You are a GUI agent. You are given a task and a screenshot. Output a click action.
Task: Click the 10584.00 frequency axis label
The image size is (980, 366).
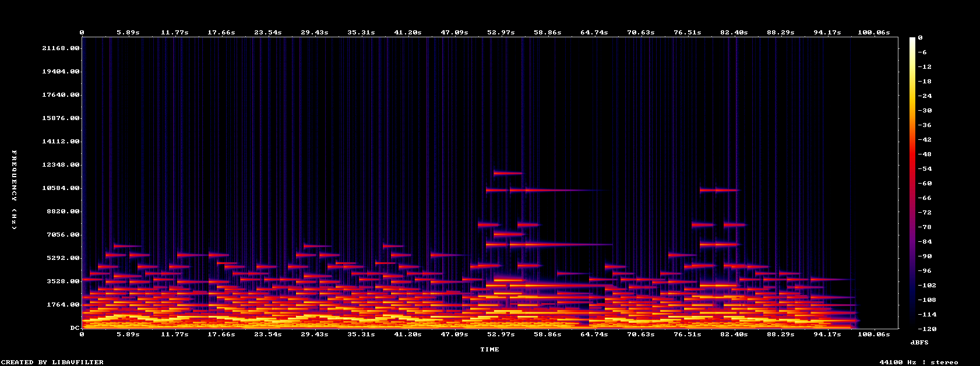coord(61,188)
